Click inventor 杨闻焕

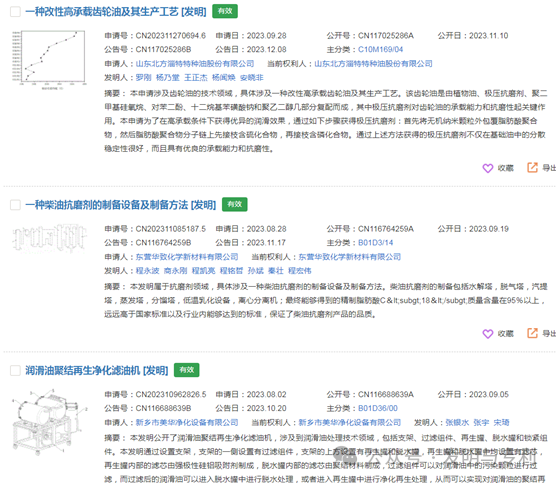click(x=224, y=78)
